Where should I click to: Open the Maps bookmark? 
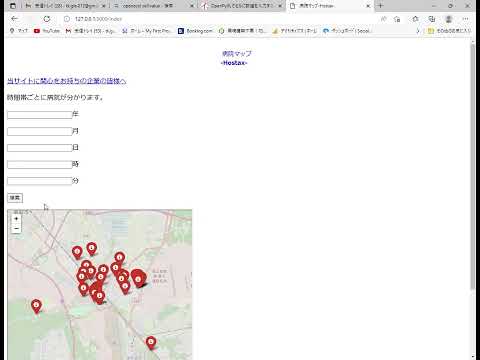click(x=19, y=31)
